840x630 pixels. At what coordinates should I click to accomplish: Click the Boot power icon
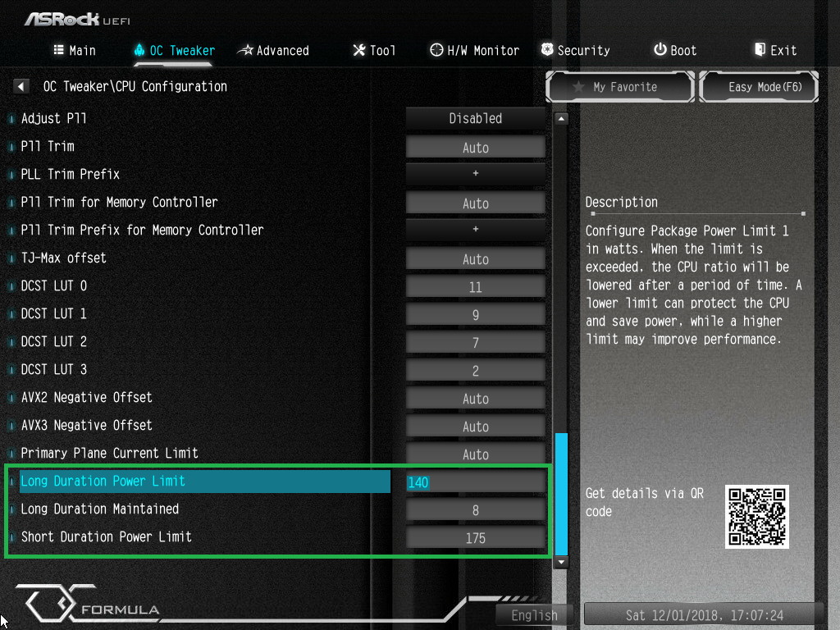coord(660,50)
